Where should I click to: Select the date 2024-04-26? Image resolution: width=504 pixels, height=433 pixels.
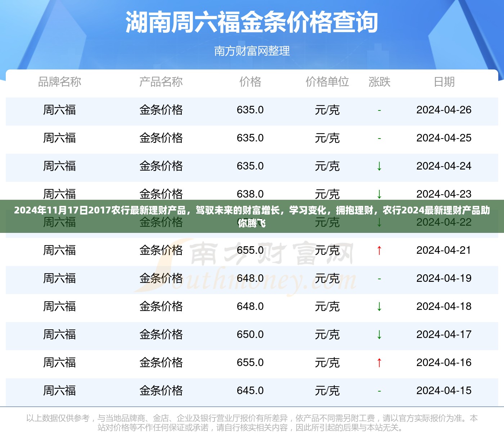click(x=444, y=110)
